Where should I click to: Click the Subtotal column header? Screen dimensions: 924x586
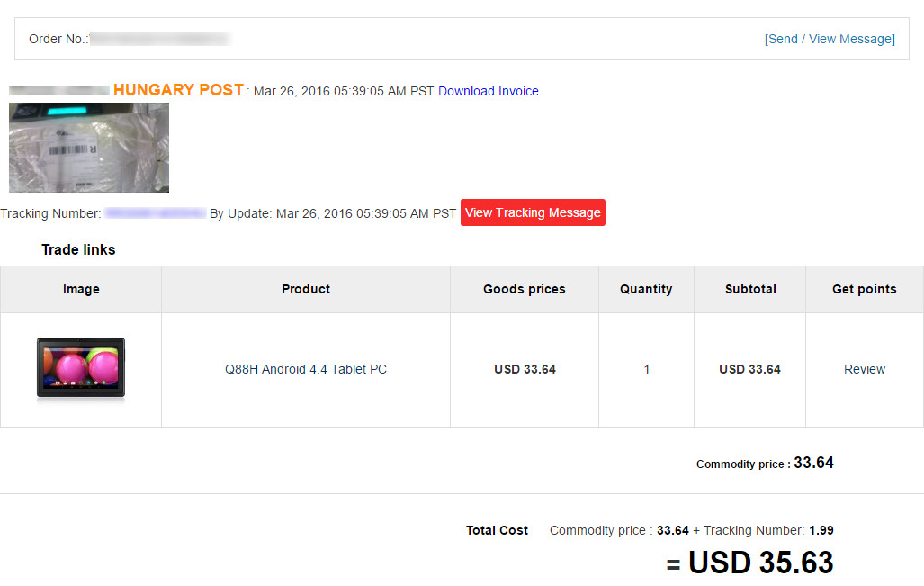coord(750,289)
